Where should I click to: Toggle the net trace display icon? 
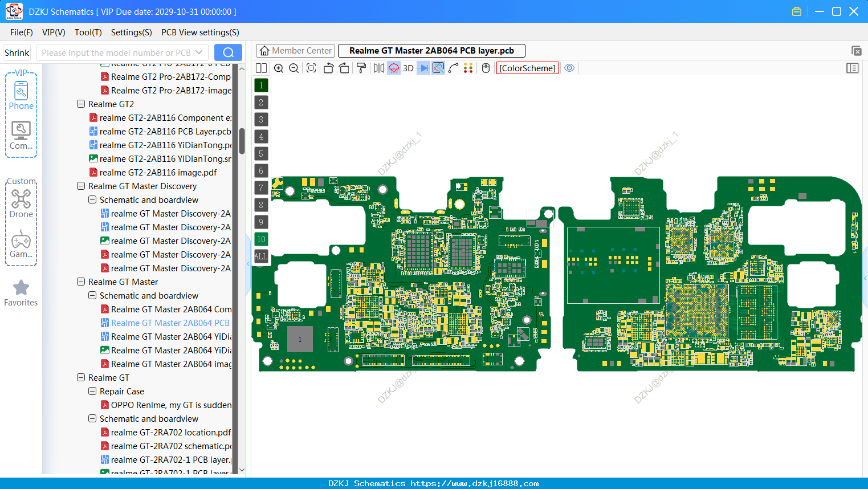point(438,68)
